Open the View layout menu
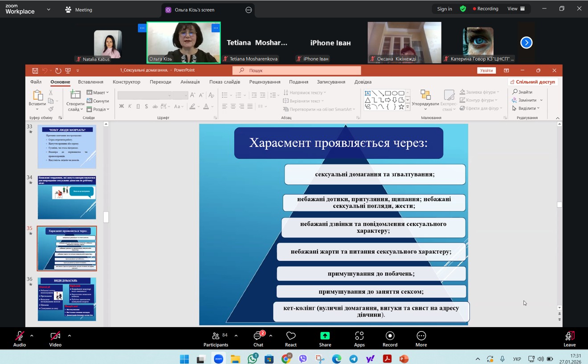The image size is (588, 364). click(x=516, y=9)
